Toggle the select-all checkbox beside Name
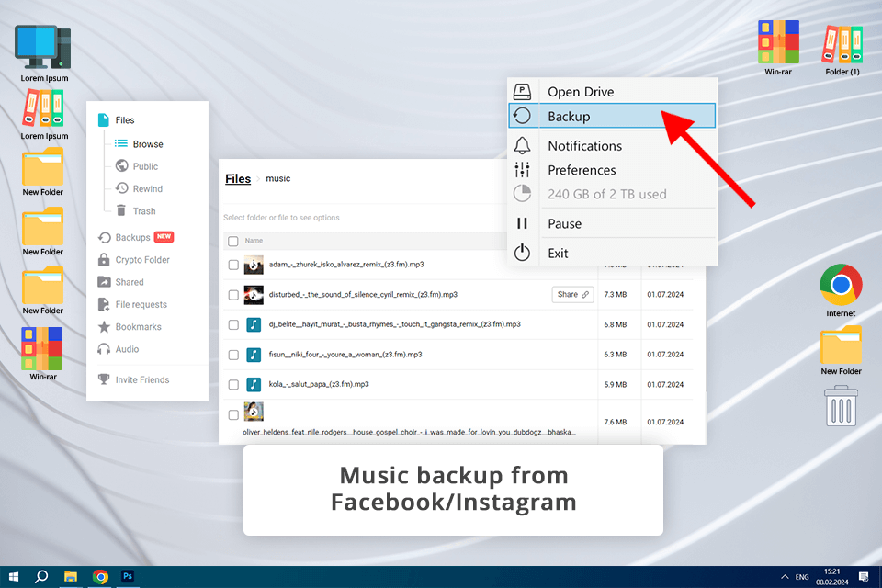 tap(232, 241)
